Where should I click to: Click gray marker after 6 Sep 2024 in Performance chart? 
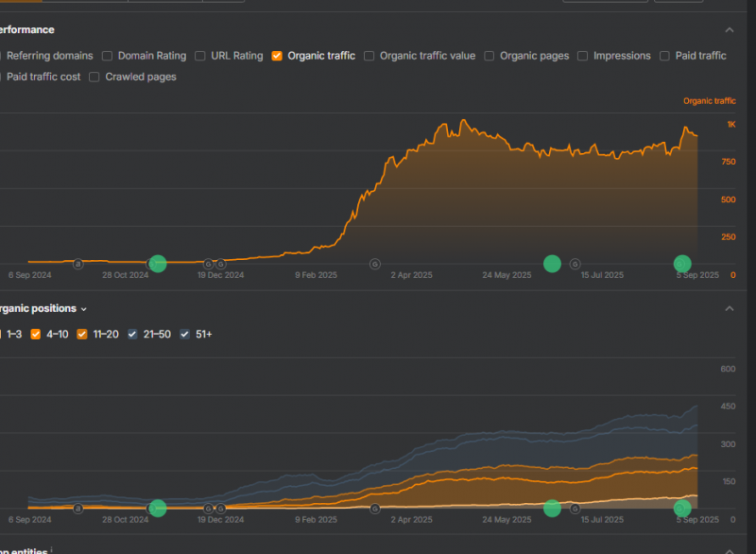pos(77,264)
